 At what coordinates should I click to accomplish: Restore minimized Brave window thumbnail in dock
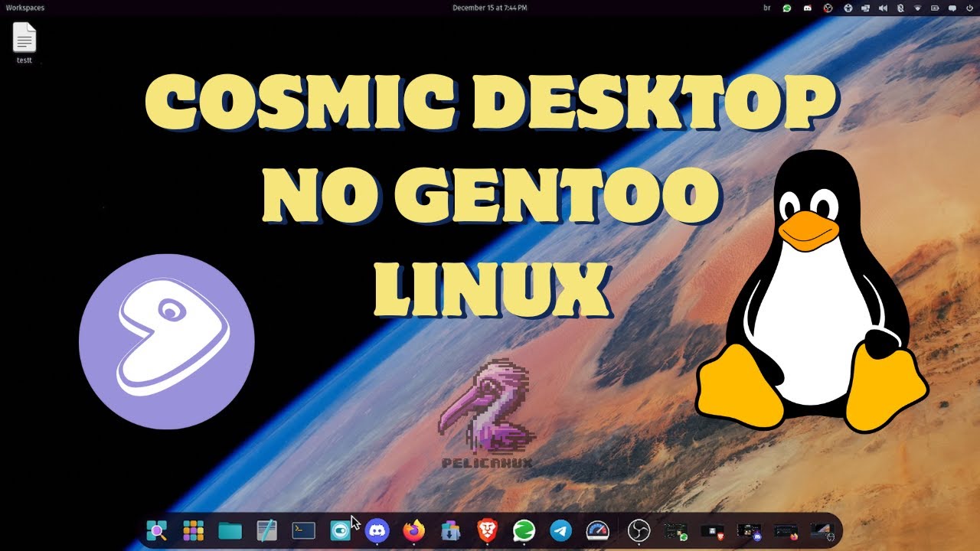coord(712,530)
